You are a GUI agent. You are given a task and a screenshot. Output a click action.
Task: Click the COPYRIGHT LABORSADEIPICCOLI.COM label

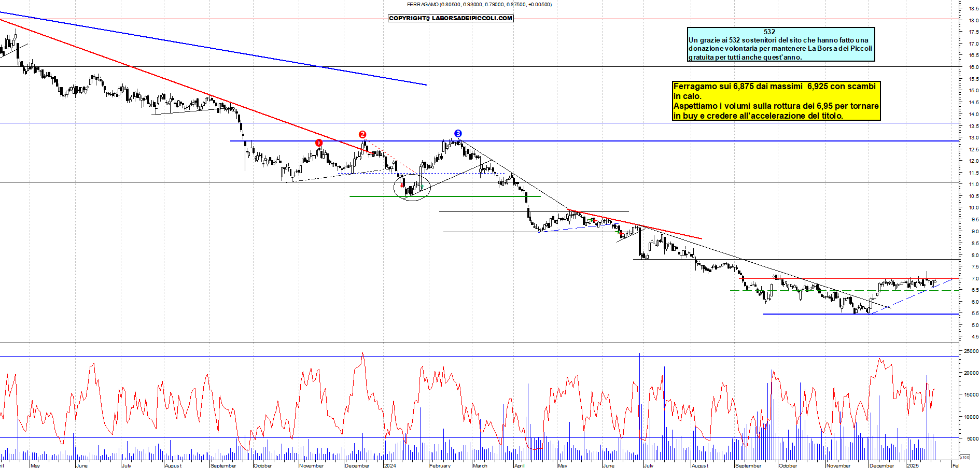pyautogui.click(x=451, y=18)
